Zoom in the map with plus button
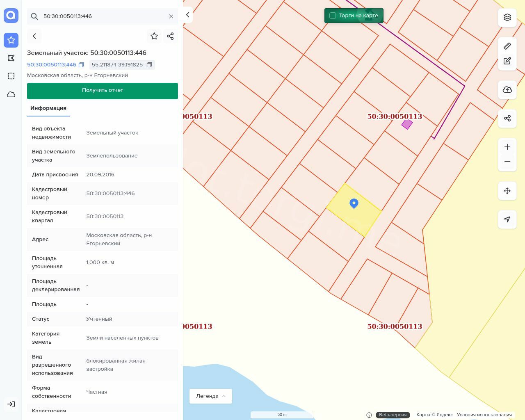This screenshot has width=525, height=420. (507, 147)
